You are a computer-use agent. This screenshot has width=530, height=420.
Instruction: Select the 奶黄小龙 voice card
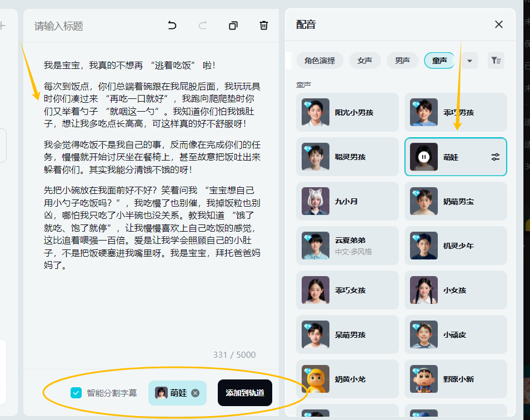pyautogui.click(x=347, y=379)
